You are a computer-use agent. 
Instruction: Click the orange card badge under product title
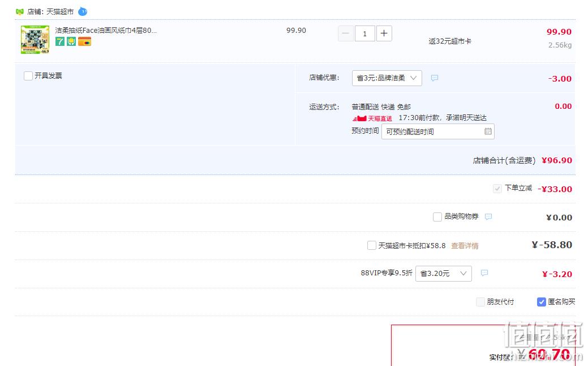(x=84, y=41)
